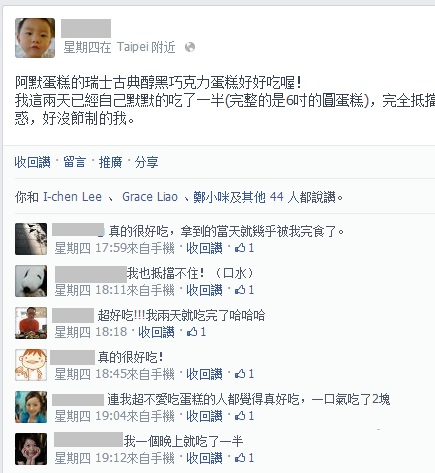
Task: Click thumbs-up count on the 18:45 comment
Action: tap(245, 374)
